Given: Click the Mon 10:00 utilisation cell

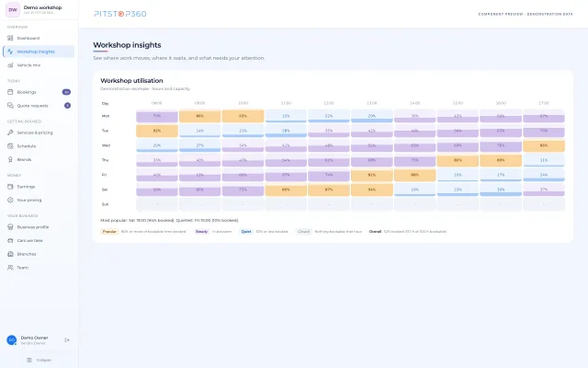Looking at the screenshot, I should pos(243,116).
